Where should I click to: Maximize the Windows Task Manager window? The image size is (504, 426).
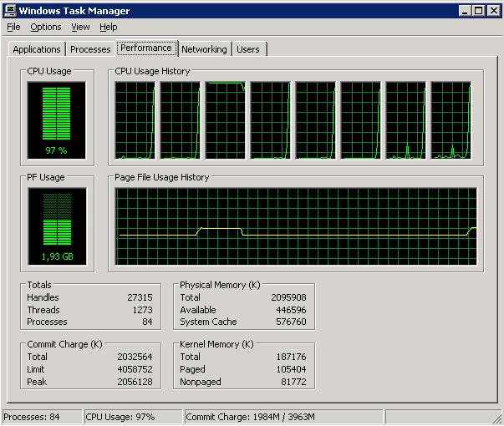coord(478,10)
